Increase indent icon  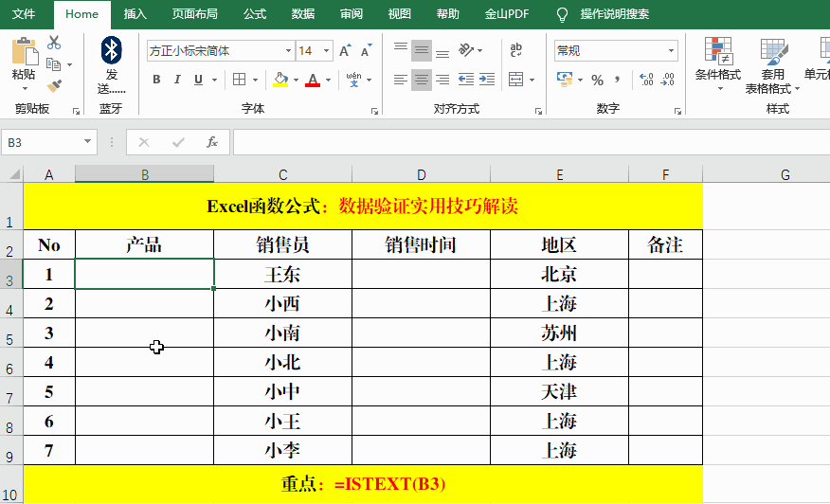tap(487, 80)
